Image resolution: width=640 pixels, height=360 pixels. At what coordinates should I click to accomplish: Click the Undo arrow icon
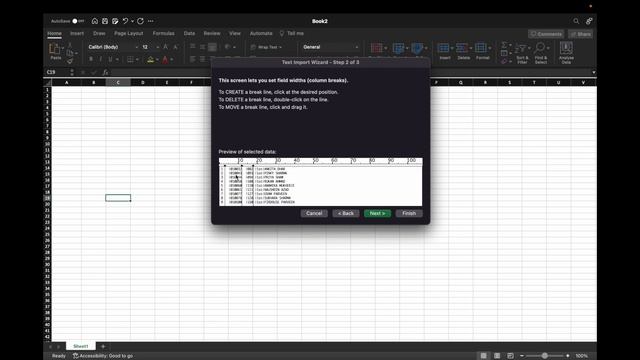coord(125,21)
